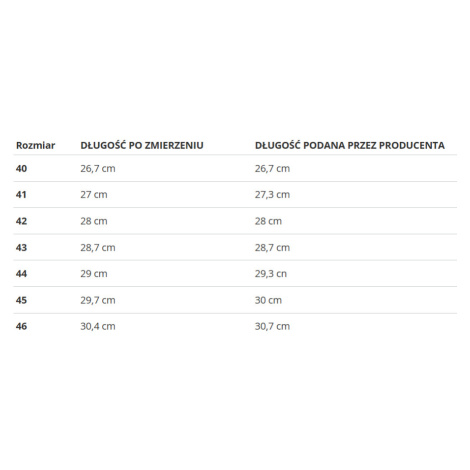Image resolution: width=470 pixels, height=470 pixels.
Task: Select manufacturer length 26,7 cm cell
Action: pyautogui.click(x=272, y=169)
